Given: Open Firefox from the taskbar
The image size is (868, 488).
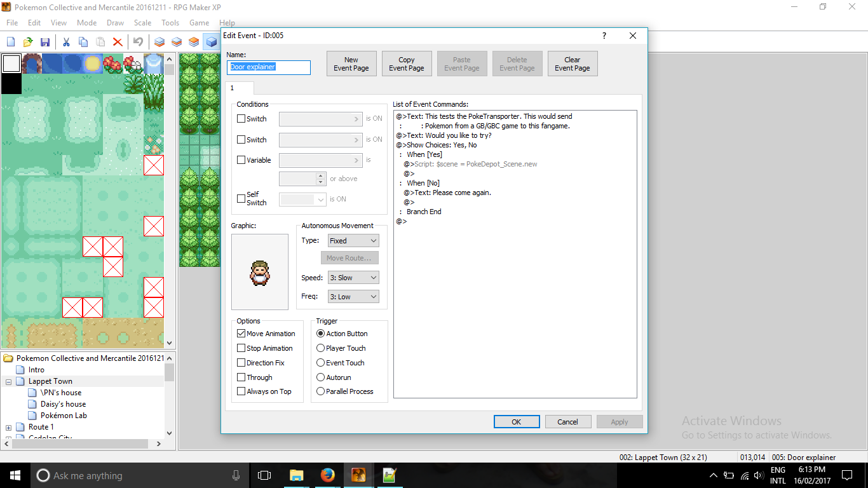Looking at the screenshot, I should [327, 475].
